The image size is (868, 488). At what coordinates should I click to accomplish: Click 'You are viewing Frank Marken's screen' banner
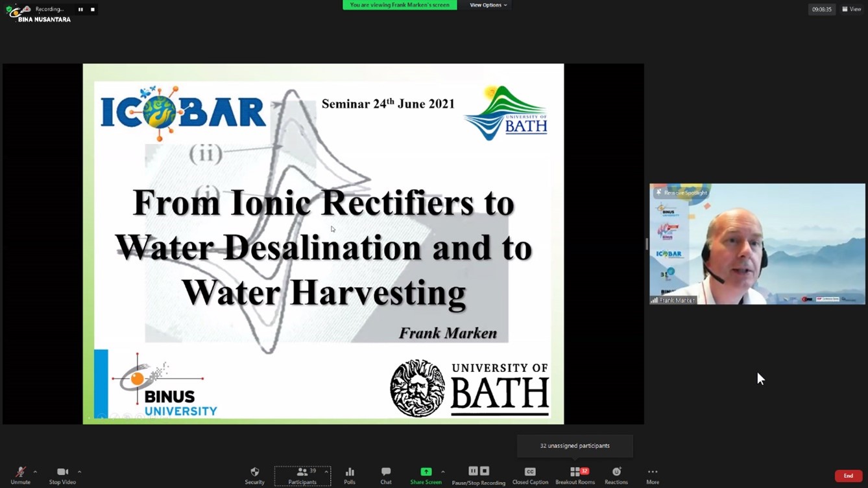(400, 5)
